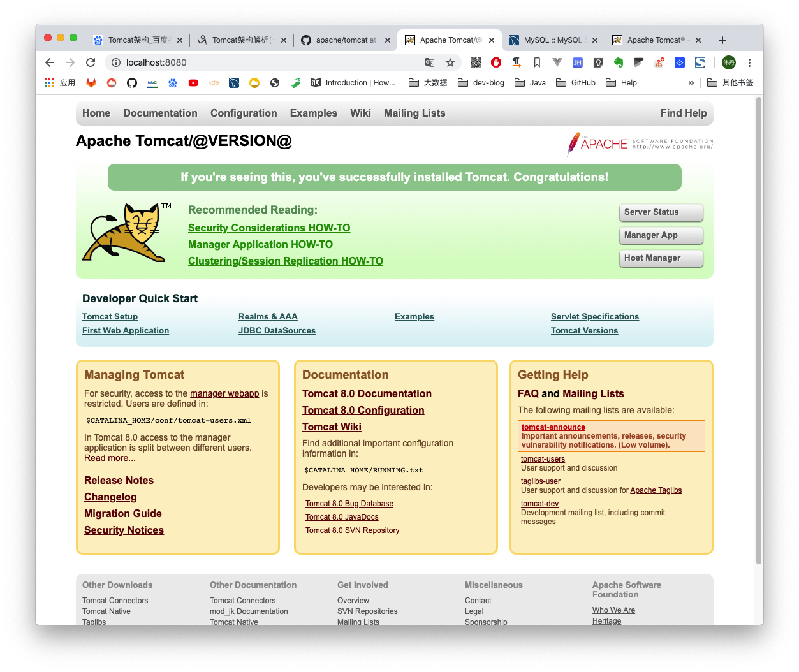Image resolution: width=799 pixels, height=672 pixels.
Task: Open the Evernote elephant extension
Action: point(619,62)
